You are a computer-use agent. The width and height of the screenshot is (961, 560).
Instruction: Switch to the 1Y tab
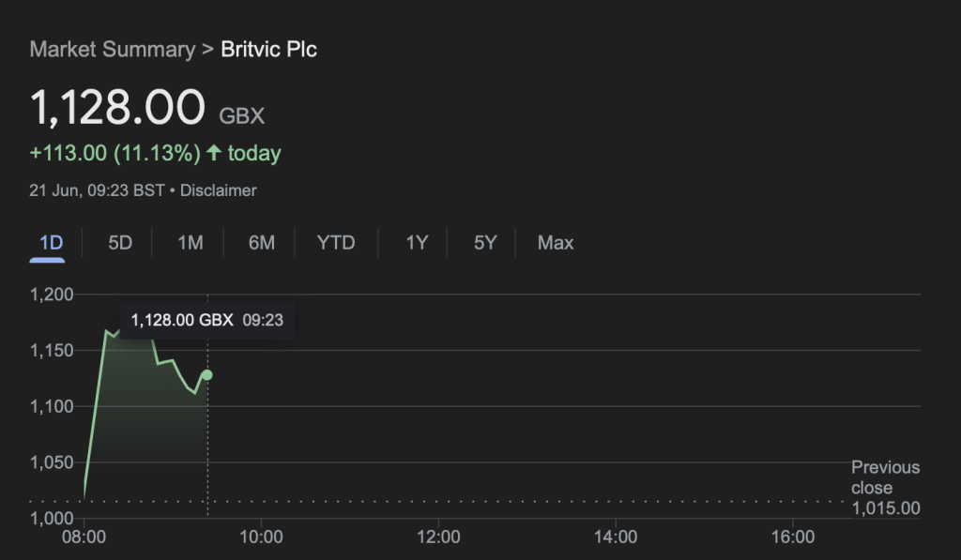point(417,243)
